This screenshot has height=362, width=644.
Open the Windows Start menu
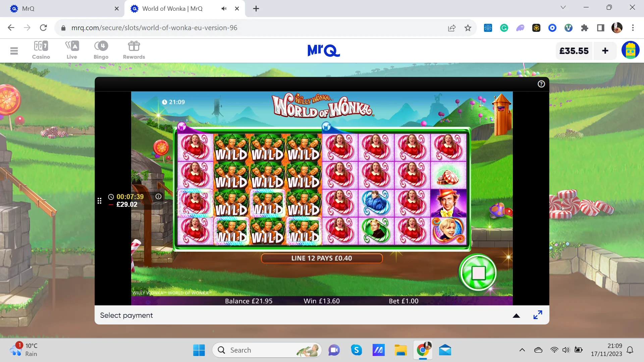[x=199, y=350]
